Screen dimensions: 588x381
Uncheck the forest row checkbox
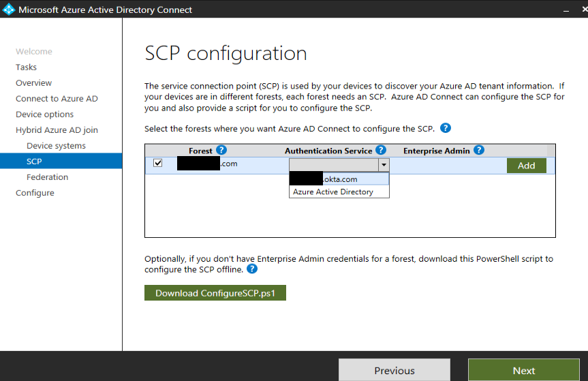click(x=158, y=163)
